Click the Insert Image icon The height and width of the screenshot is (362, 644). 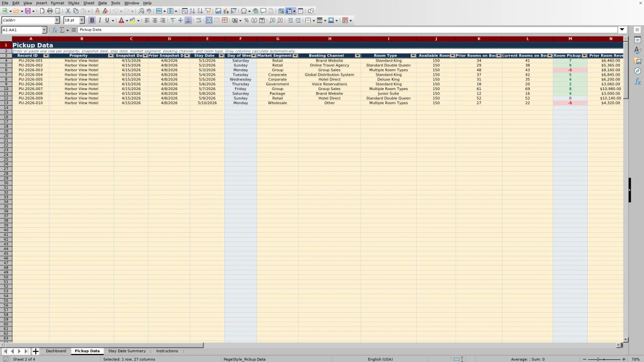click(x=218, y=11)
